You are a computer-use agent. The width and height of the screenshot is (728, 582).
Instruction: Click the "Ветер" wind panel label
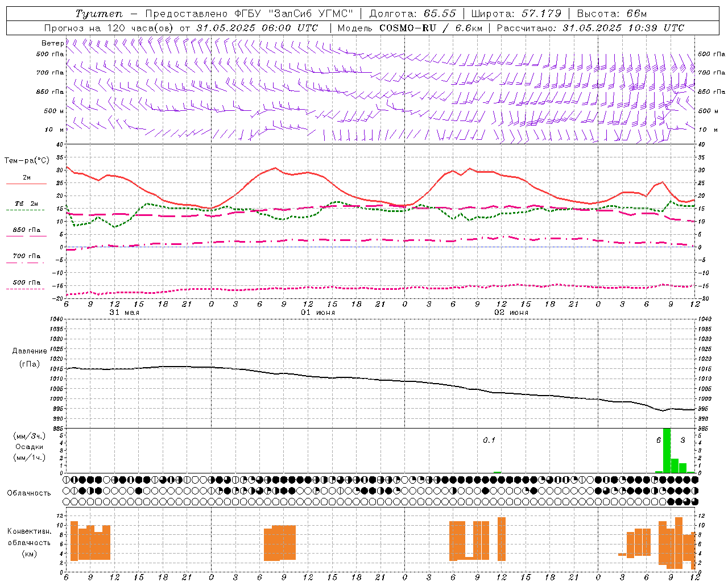[x=52, y=43]
